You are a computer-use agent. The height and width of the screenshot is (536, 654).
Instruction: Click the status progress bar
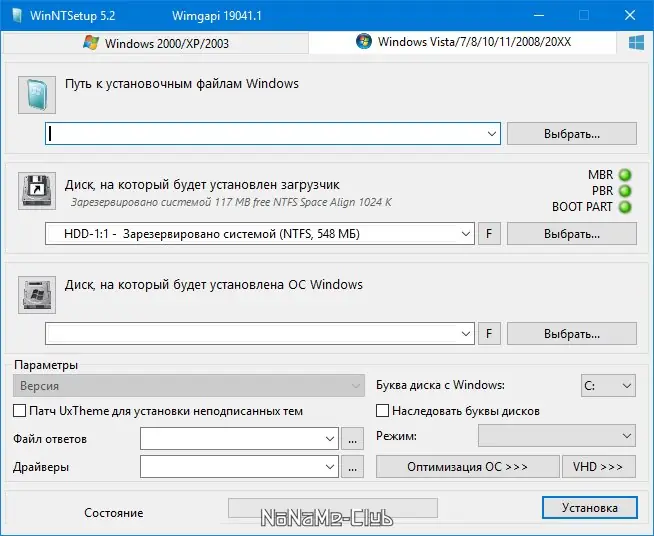[333, 508]
